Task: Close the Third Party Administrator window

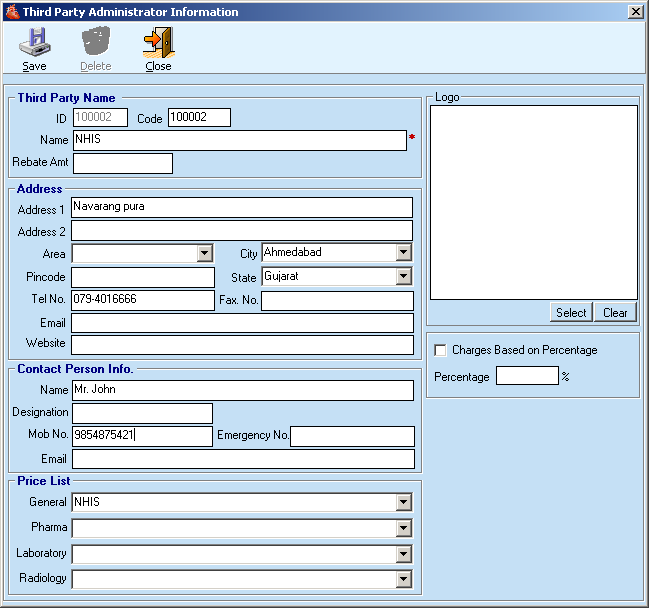Action: coord(635,12)
